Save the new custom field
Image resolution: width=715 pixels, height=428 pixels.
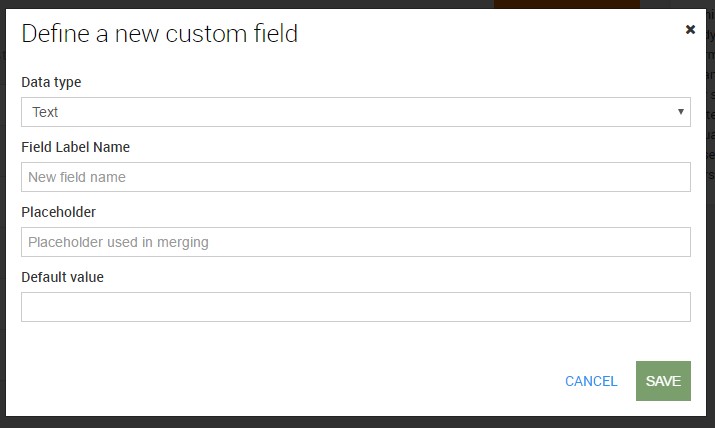pos(663,381)
